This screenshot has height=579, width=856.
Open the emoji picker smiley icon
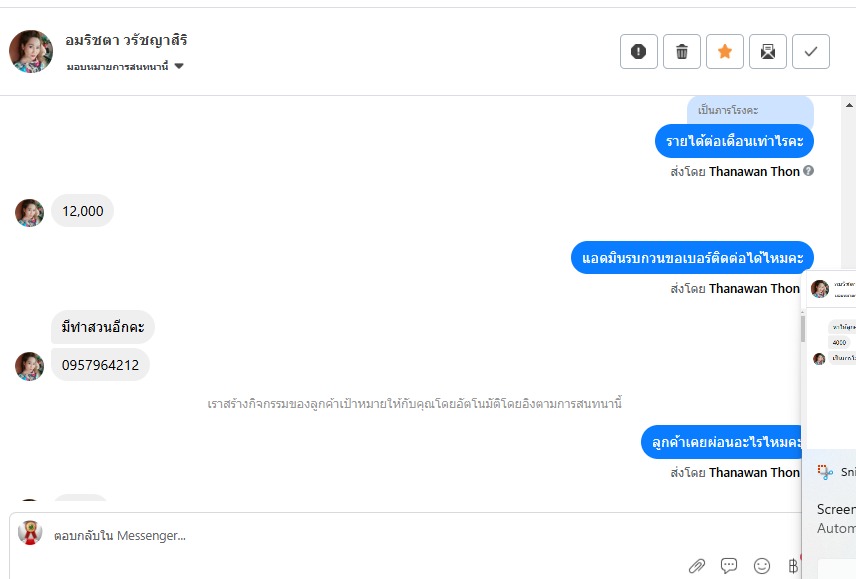pos(762,566)
